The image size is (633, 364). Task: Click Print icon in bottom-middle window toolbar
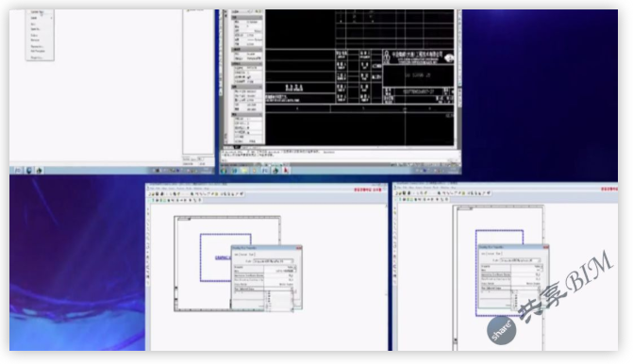[162, 194]
